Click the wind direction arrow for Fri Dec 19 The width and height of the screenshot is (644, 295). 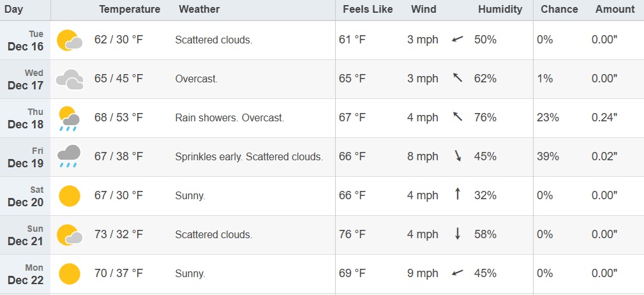point(457,156)
